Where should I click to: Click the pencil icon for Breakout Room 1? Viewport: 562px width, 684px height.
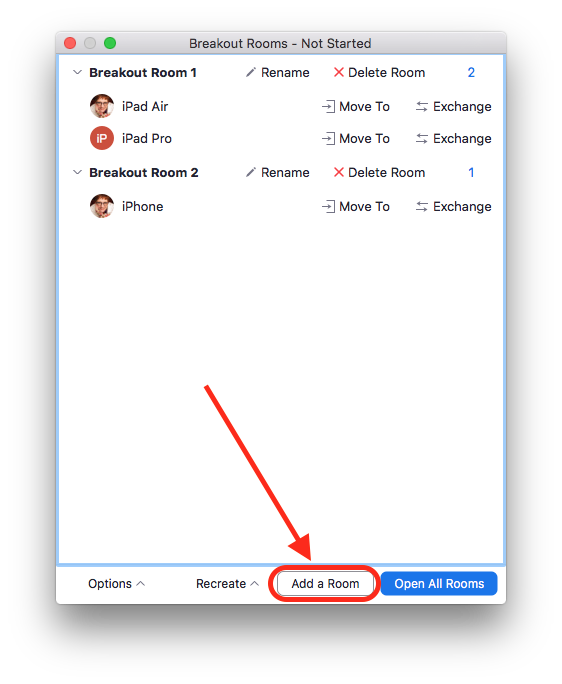(x=250, y=72)
